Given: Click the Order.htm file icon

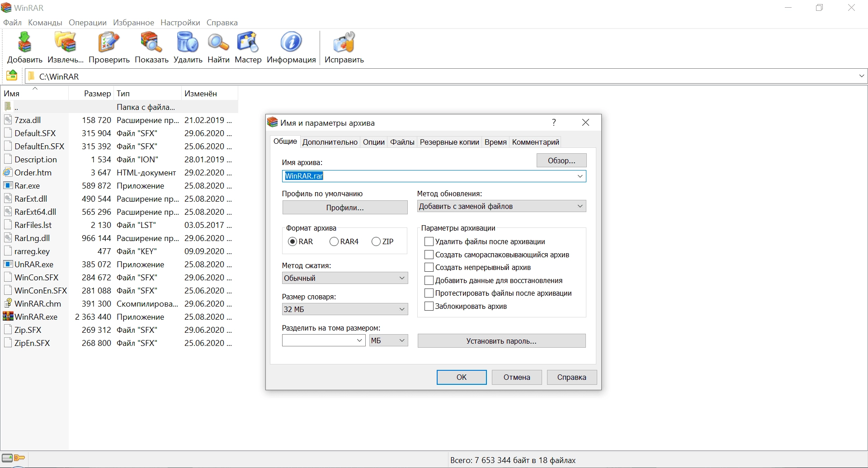Looking at the screenshot, I should coord(8,172).
